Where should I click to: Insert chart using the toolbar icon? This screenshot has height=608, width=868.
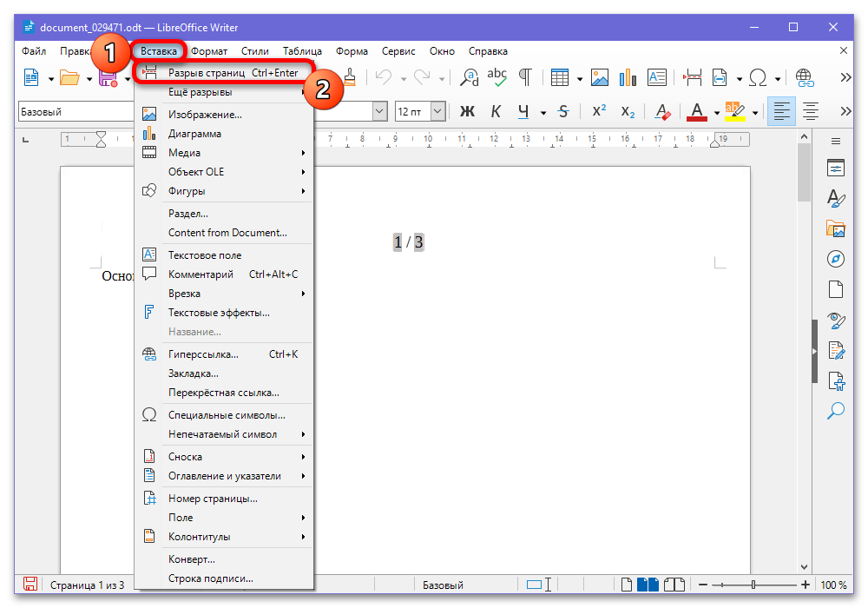pyautogui.click(x=628, y=77)
